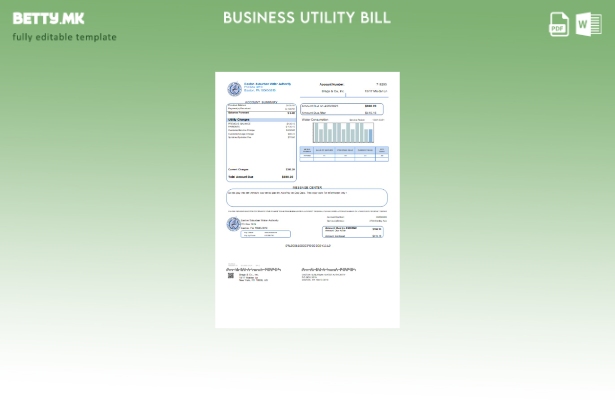Click the amount due box beside the chart
Viewport: 615px width, 400px height.
343,109
